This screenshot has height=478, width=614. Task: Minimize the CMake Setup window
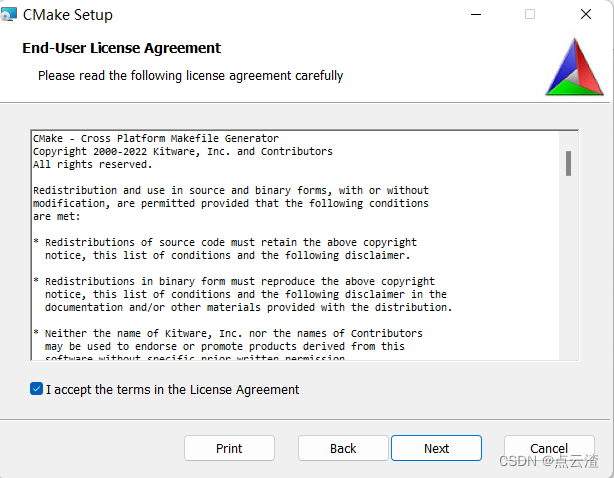pos(475,15)
